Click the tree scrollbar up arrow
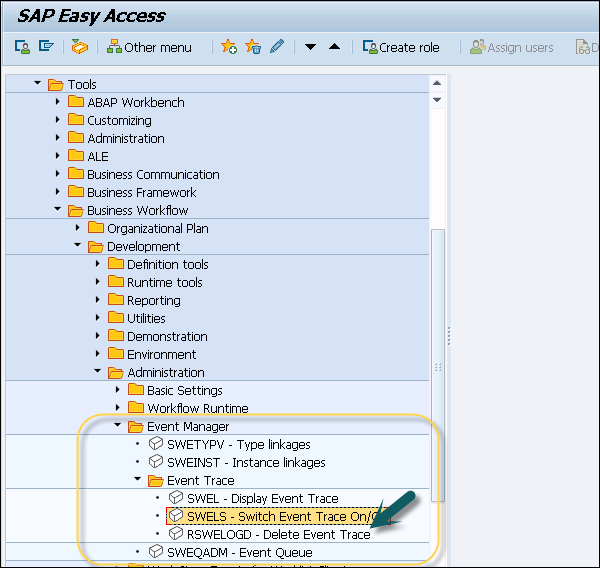The height and width of the screenshot is (568, 600). click(x=437, y=83)
